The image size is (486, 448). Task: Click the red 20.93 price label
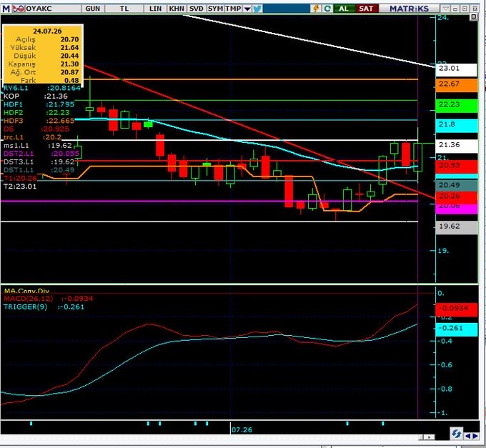coord(456,166)
